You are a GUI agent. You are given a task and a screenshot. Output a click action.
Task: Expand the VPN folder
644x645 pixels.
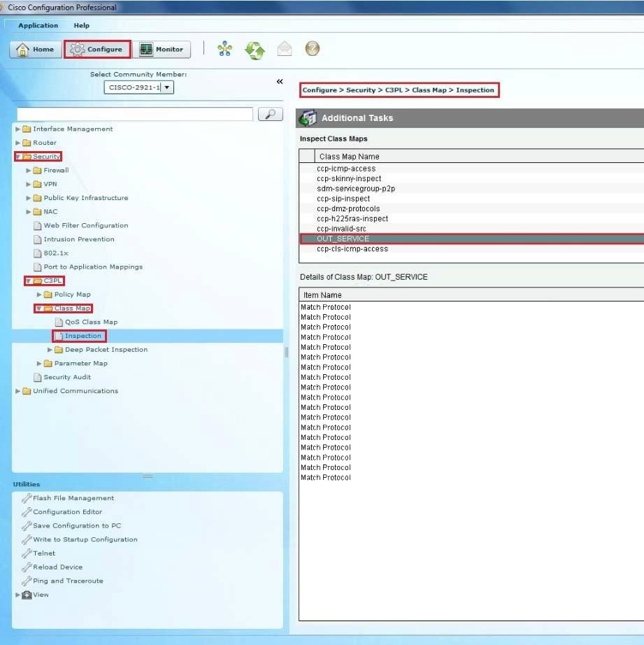[29, 184]
